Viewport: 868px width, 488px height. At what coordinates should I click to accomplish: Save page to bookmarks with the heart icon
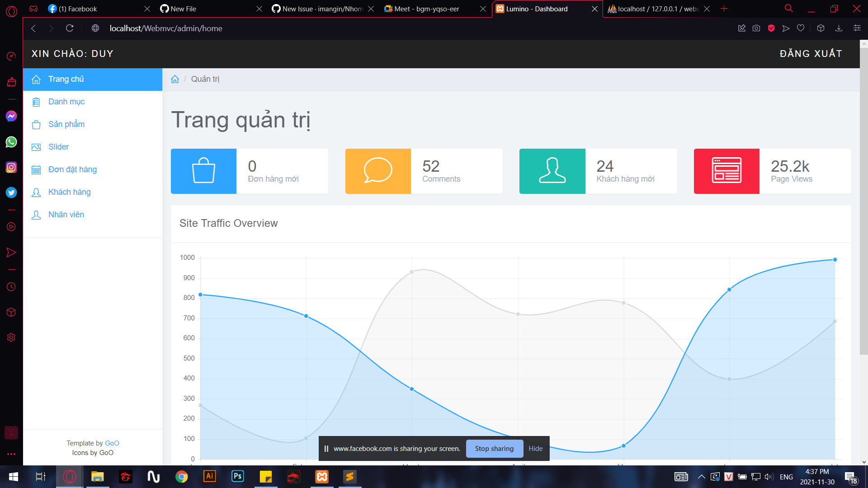(801, 28)
